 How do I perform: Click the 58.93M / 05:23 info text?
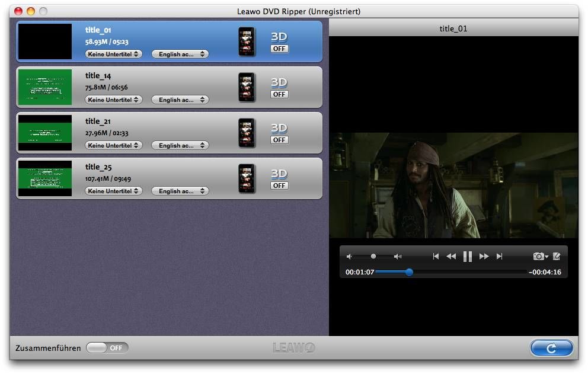tap(107, 41)
